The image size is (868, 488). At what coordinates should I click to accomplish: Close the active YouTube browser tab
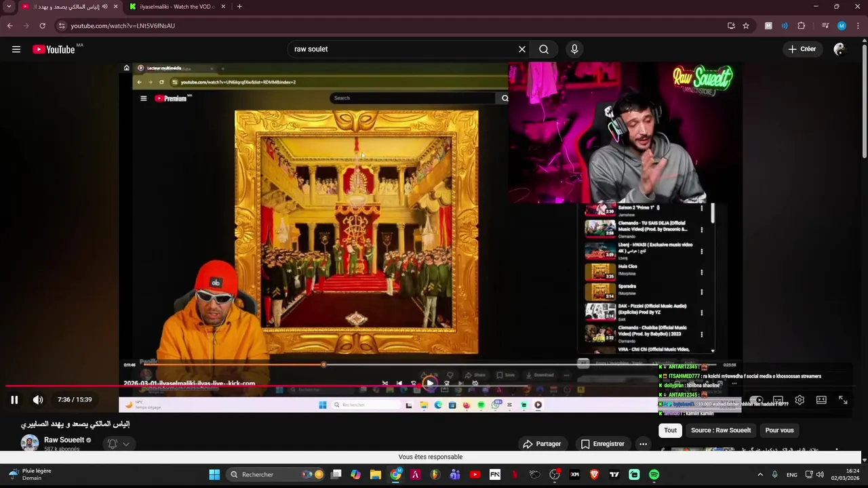[115, 7]
